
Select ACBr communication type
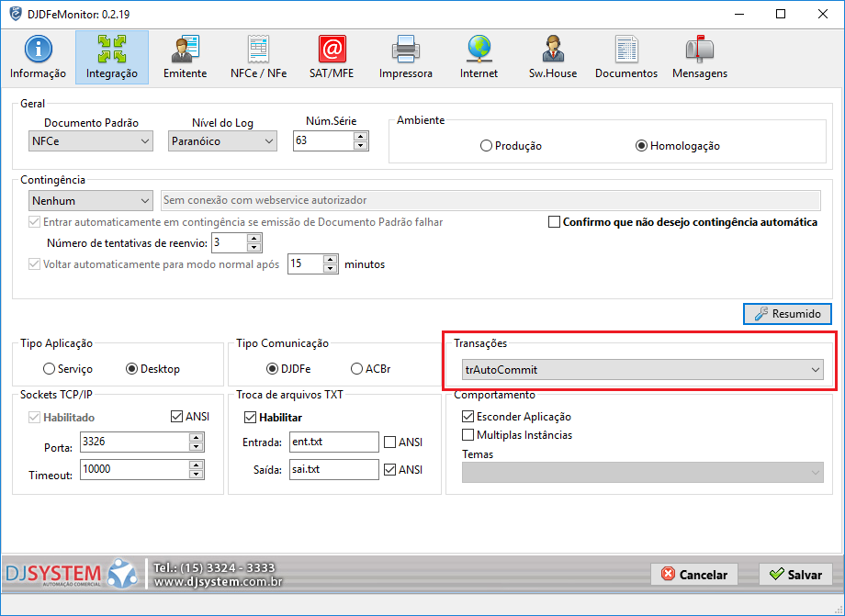point(371,369)
